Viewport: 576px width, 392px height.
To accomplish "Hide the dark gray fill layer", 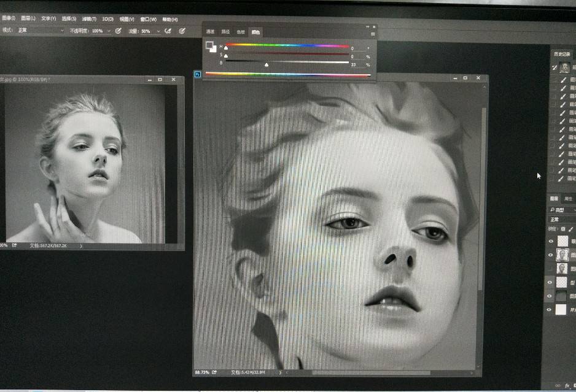I will click(x=550, y=296).
